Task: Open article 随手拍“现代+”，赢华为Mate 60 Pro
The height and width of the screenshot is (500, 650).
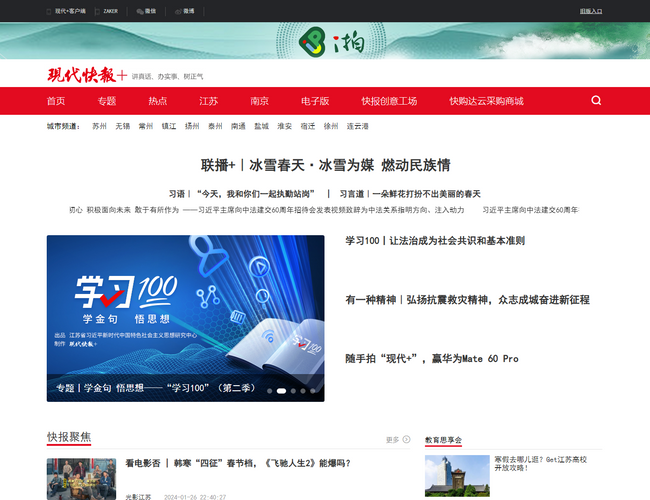Action: [x=432, y=359]
